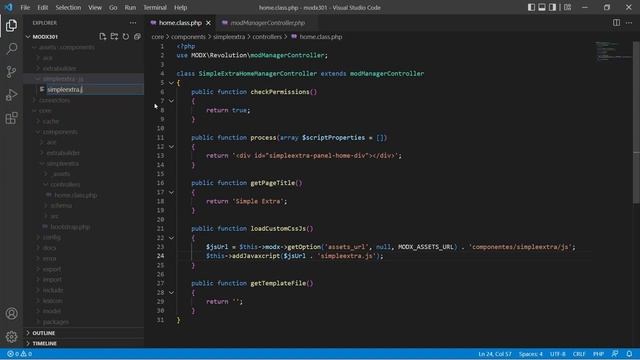
Task: Fold the class block at line 5
Action: tap(171, 83)
